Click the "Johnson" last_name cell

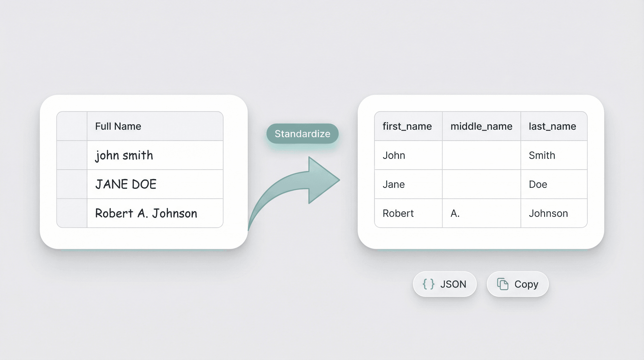pos(548,213)
